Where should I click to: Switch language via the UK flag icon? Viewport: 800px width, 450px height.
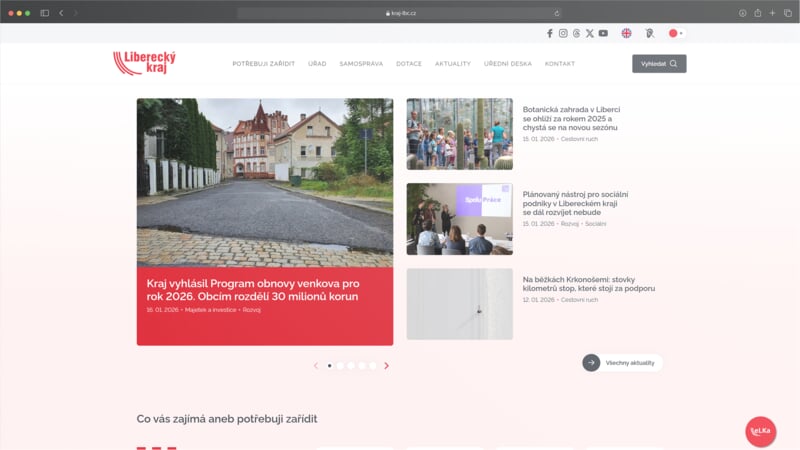[626, 33]
